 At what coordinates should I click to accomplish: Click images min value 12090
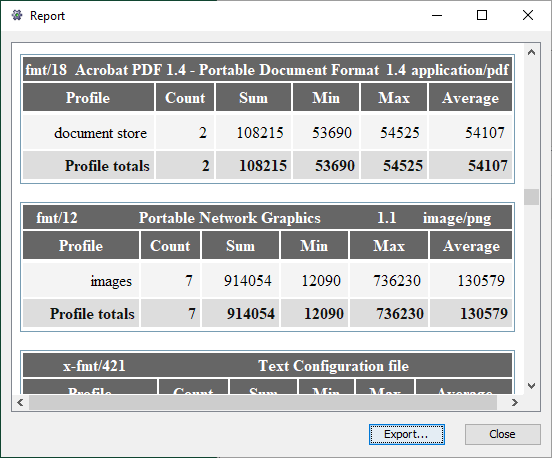[314, 281]
